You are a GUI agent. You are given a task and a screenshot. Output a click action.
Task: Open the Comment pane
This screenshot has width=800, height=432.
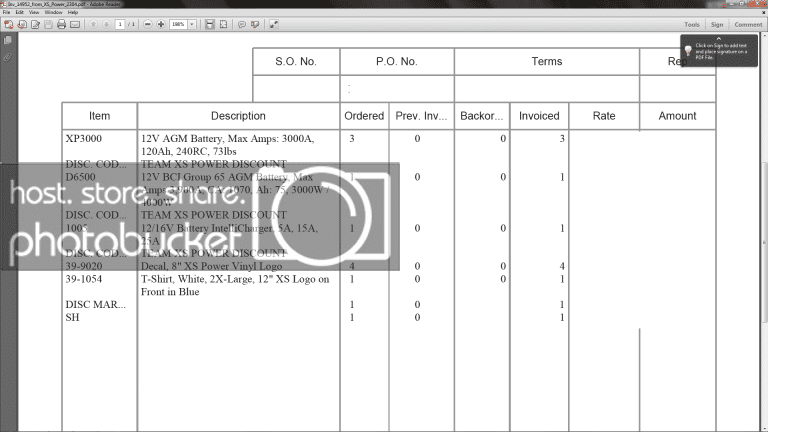(748, 24)
